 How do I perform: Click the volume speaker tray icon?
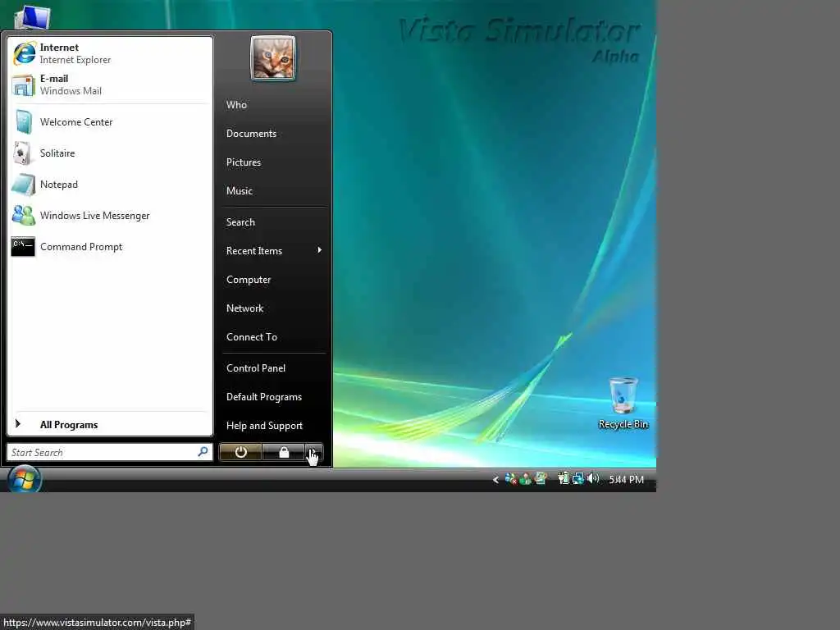tap(593, 478)
